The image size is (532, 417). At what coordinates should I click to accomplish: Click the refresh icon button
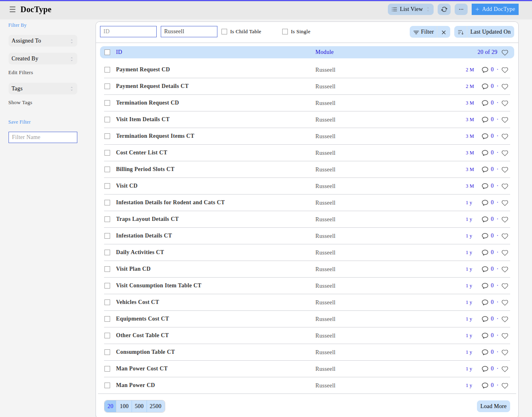444,9
